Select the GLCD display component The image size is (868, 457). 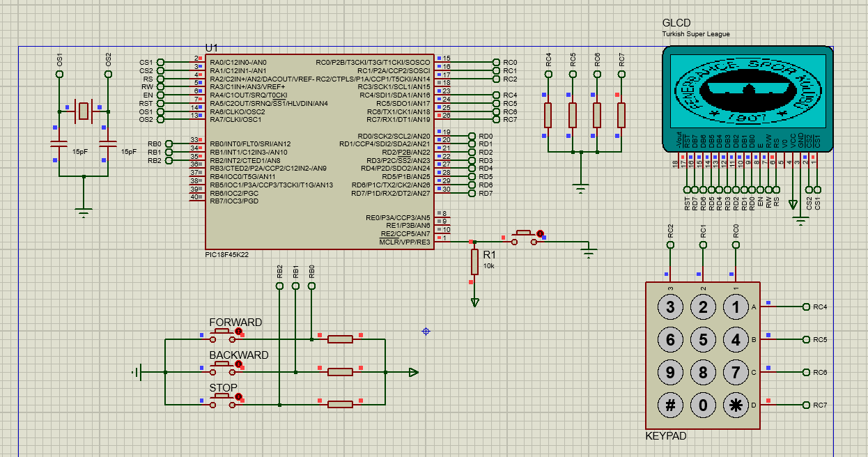click(x=747, y=98)
